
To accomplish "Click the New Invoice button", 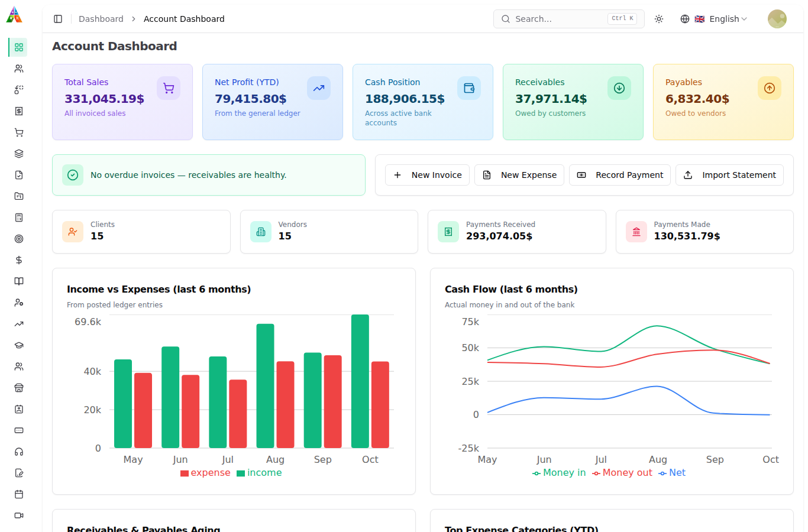I will [427, 175].
